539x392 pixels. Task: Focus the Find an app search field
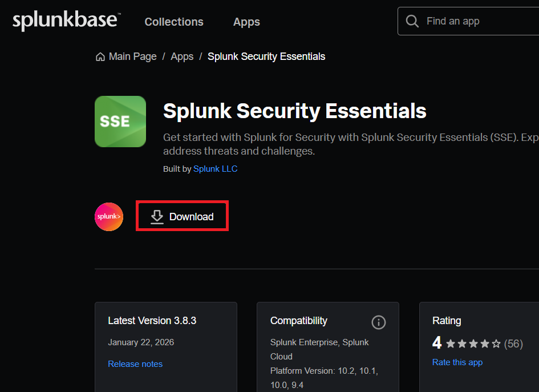tap(479, 21)
